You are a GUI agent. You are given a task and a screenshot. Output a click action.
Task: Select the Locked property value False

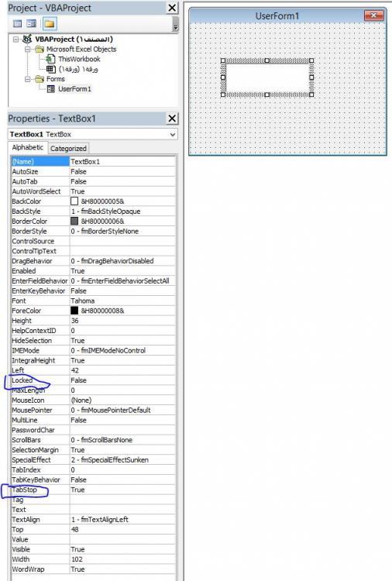point(122,380)
